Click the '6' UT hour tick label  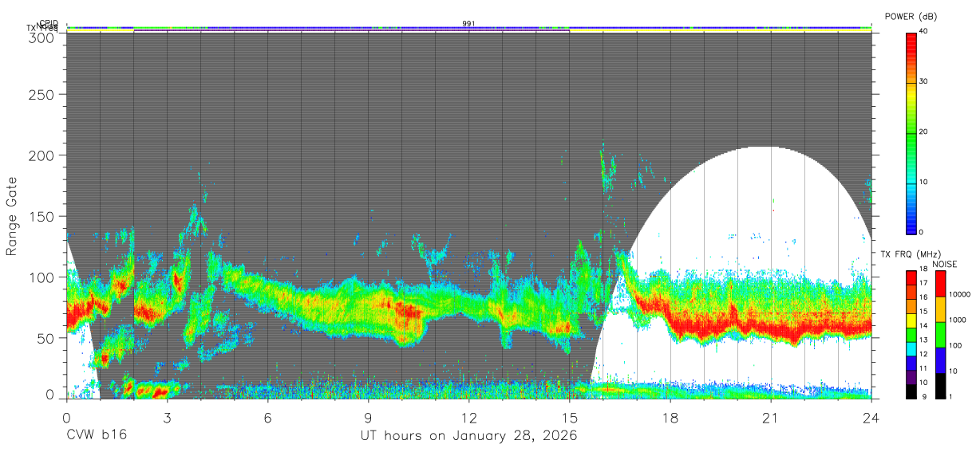click(x=267, y=417)
